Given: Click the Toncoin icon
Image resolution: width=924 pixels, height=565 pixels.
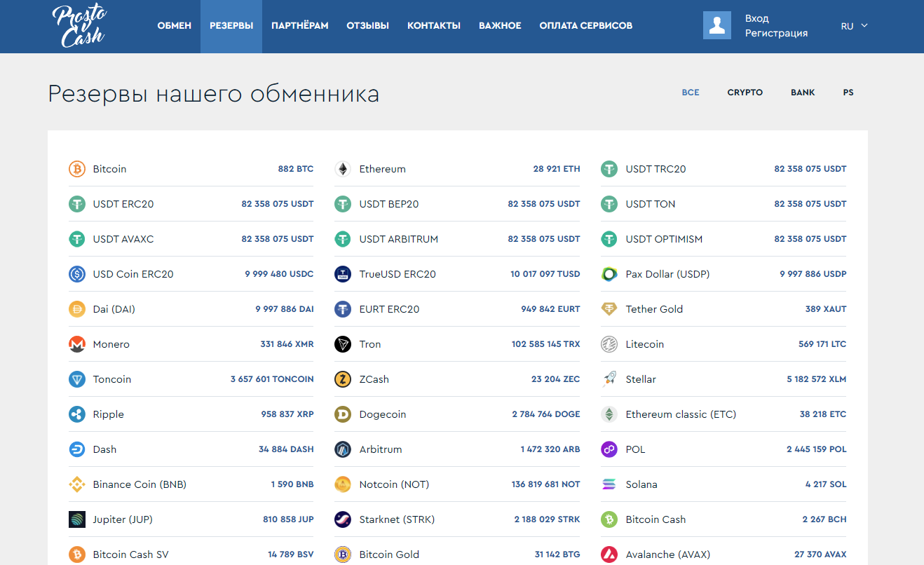Looking at the screenshot, I should click(77, 379).
